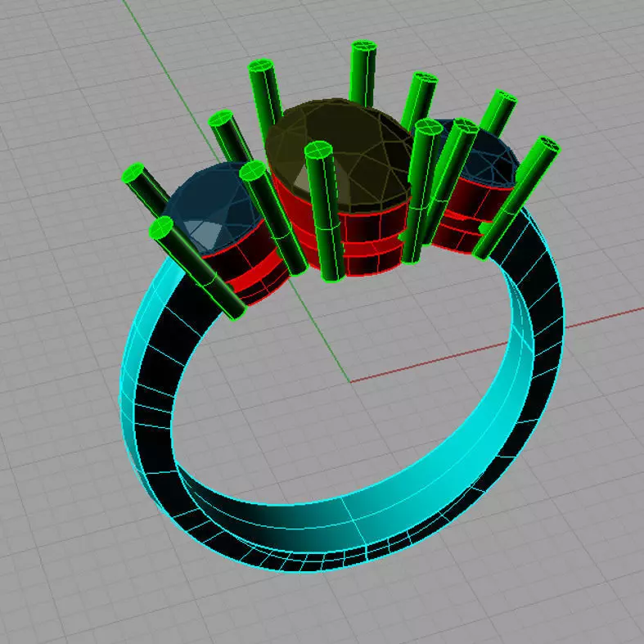
Task: Select the green prong overlapping the center gemstone front
Action: pos(326,211)
